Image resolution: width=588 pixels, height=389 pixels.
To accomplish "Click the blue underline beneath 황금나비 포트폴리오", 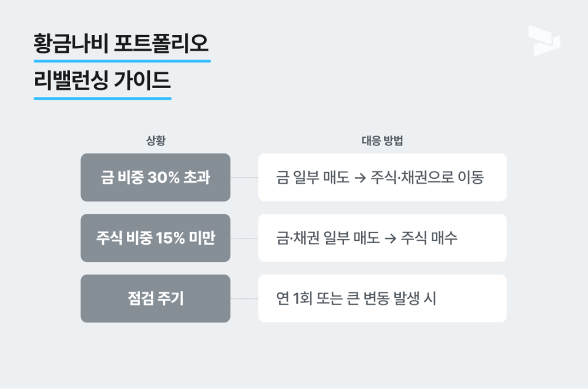I will (x=122, y=60).
